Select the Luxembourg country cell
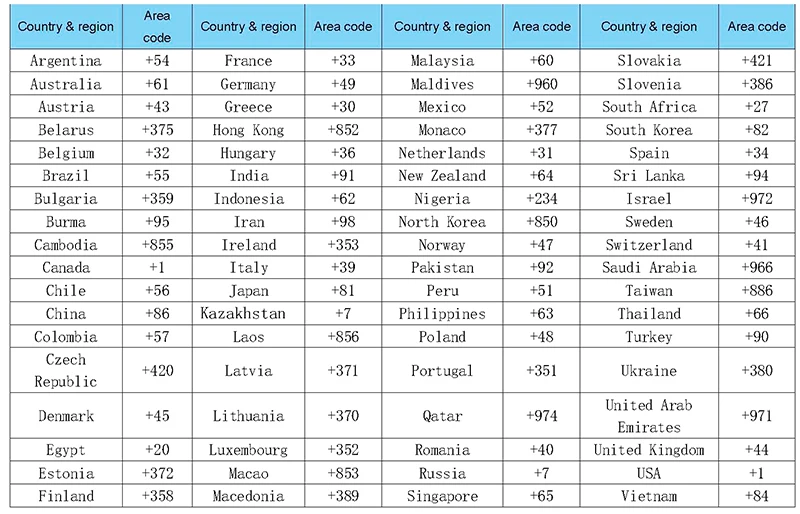The image size is (800, 514). (x=248, y=450)
